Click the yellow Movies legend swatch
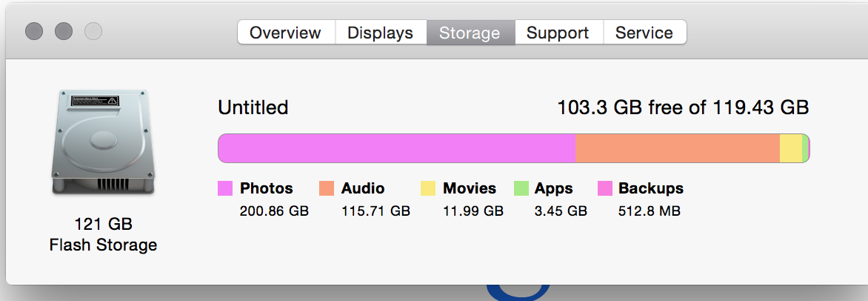 [x=428, y=188]
